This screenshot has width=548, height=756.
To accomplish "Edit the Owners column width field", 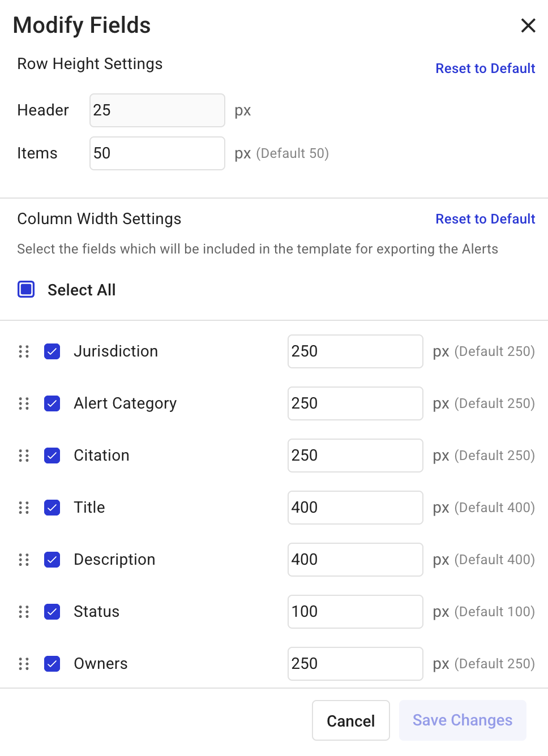I will 355,664.
